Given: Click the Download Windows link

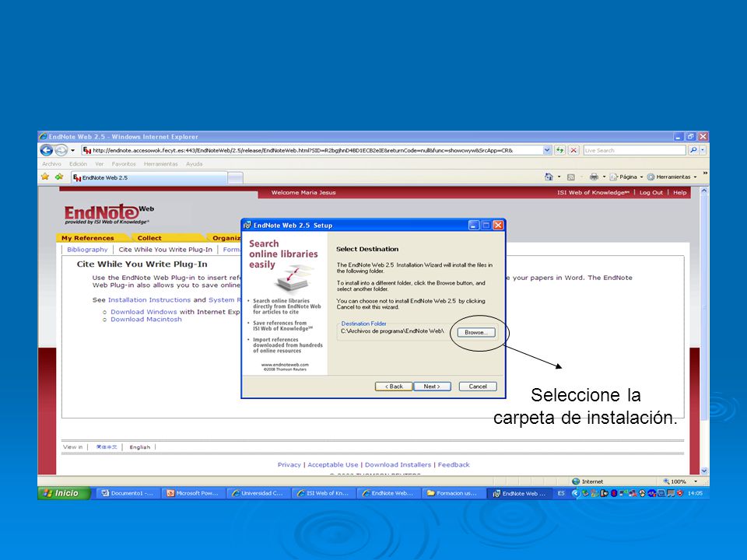Looking at the screenshot, I should 143,312.
